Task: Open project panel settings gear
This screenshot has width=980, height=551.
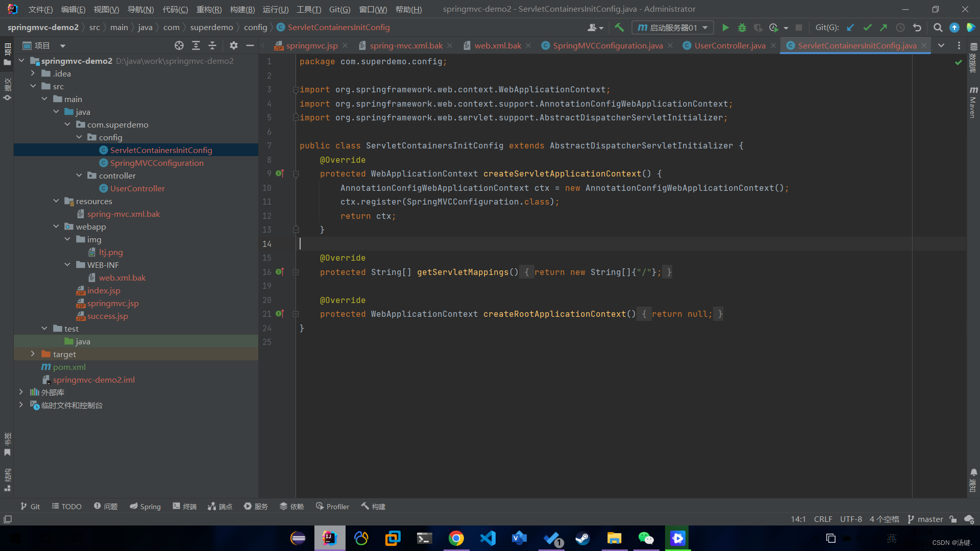Action: click(x=234, y=46)
